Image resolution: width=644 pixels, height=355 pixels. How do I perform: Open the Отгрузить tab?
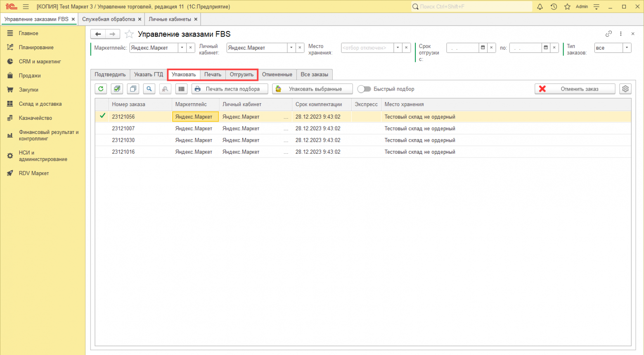click(241, 74)
